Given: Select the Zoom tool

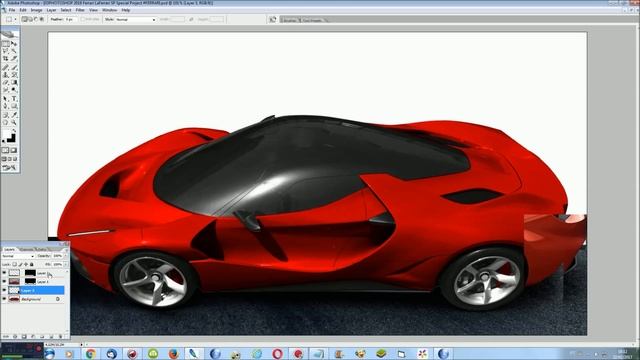Looking at the screenshot, I should click(x=14, y=122).
